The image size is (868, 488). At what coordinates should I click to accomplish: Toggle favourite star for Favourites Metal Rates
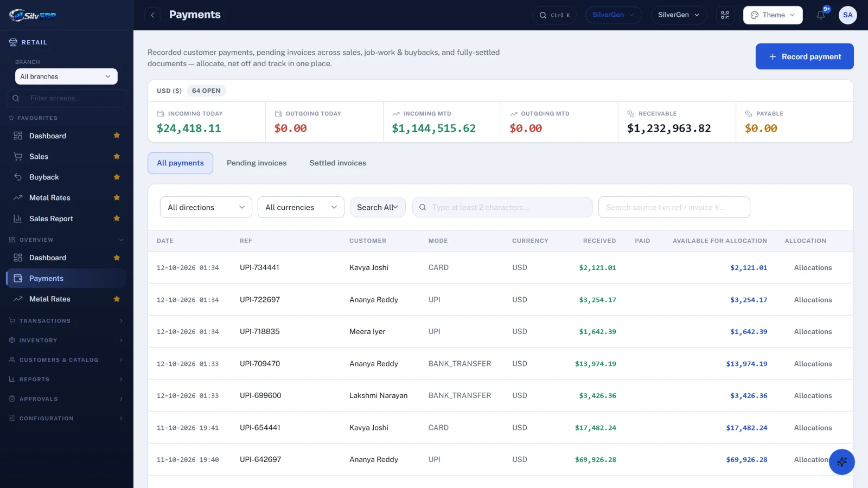pyautogui.click(x=117, y=197)
